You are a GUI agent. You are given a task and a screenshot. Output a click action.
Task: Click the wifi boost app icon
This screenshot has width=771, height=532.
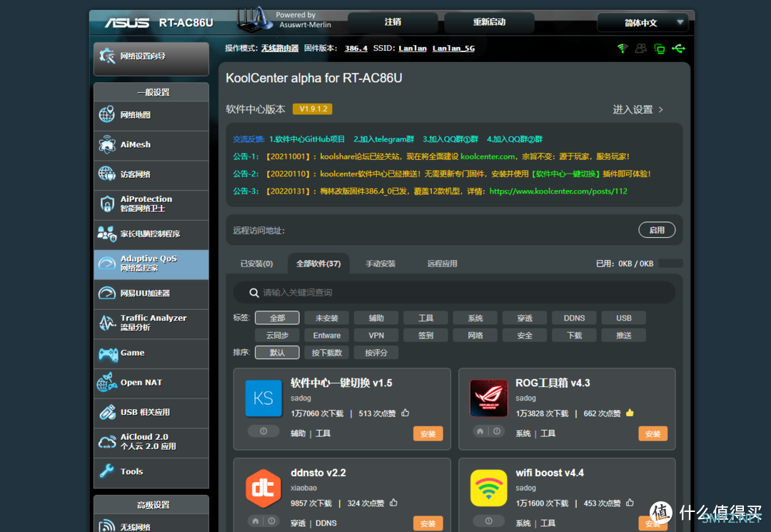coord(488,488)
